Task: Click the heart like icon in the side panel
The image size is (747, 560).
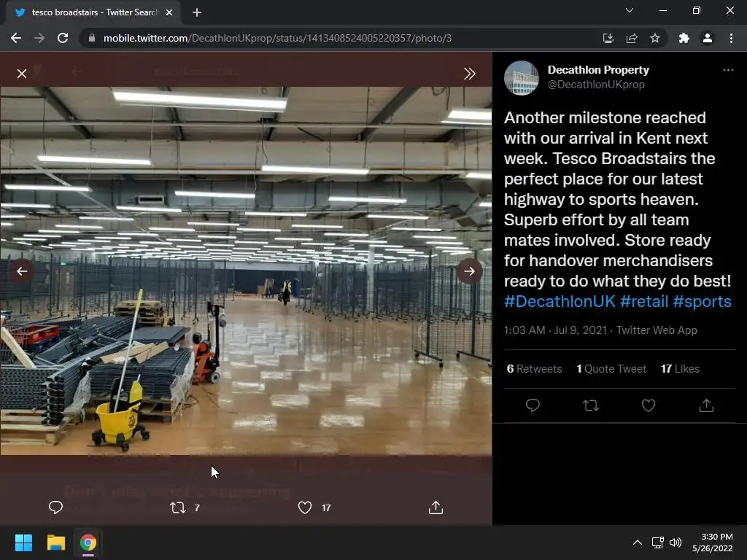Action: point(649,405)
